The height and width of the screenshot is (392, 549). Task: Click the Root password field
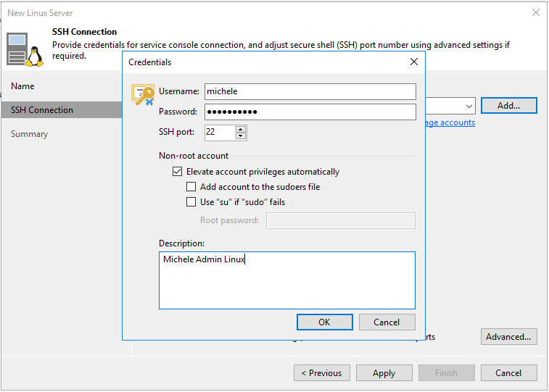click(x=341, y=221)
